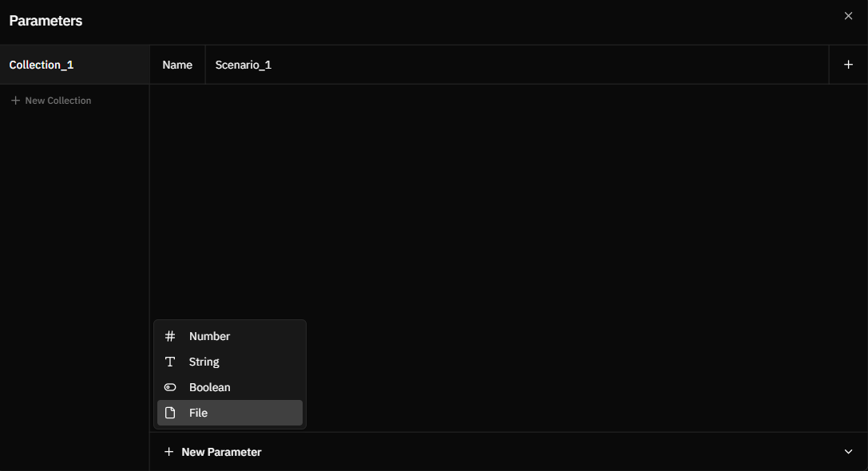This screenshot has height=471, width=868.
Task: Click the hash icon beside Number
Action: click(x=170, y=336)
